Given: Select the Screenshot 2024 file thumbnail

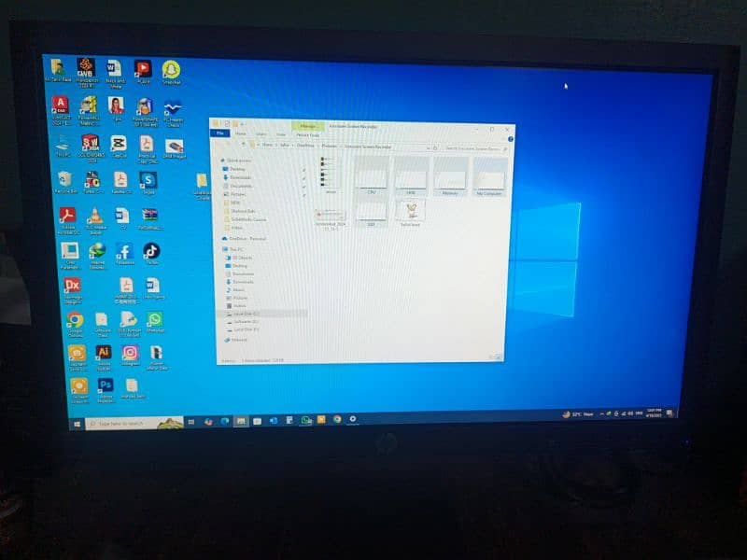Looking at the screenshot, I should pos(331,219).
